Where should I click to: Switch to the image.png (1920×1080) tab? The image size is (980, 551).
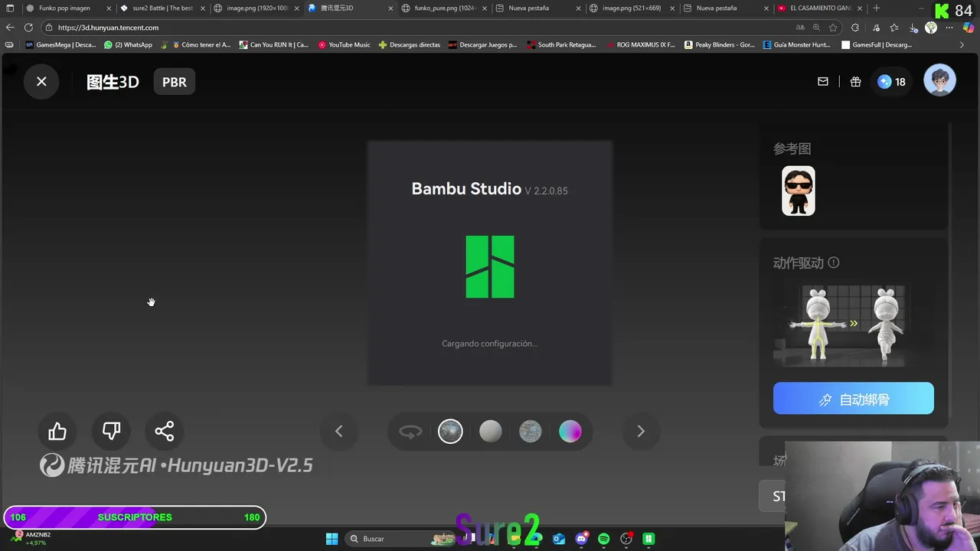pos(257,8)
